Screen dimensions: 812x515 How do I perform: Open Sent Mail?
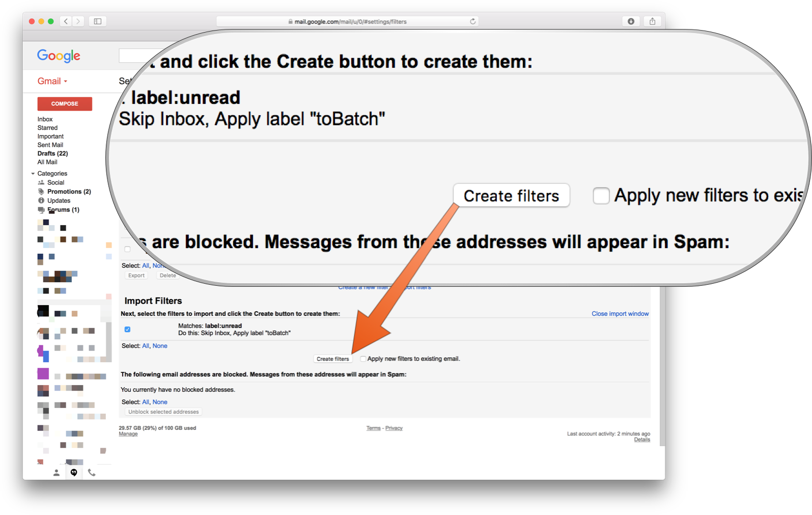tap(50, 145)
